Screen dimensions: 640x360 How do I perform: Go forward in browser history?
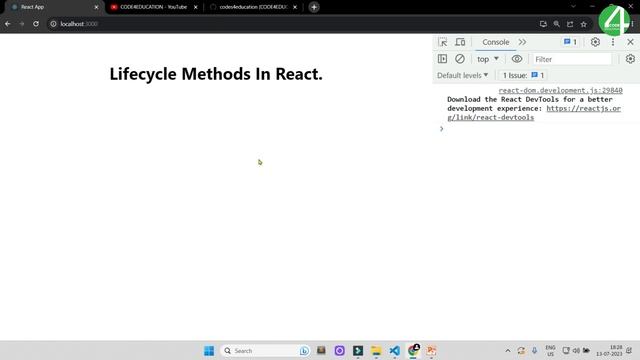(22, 24)
